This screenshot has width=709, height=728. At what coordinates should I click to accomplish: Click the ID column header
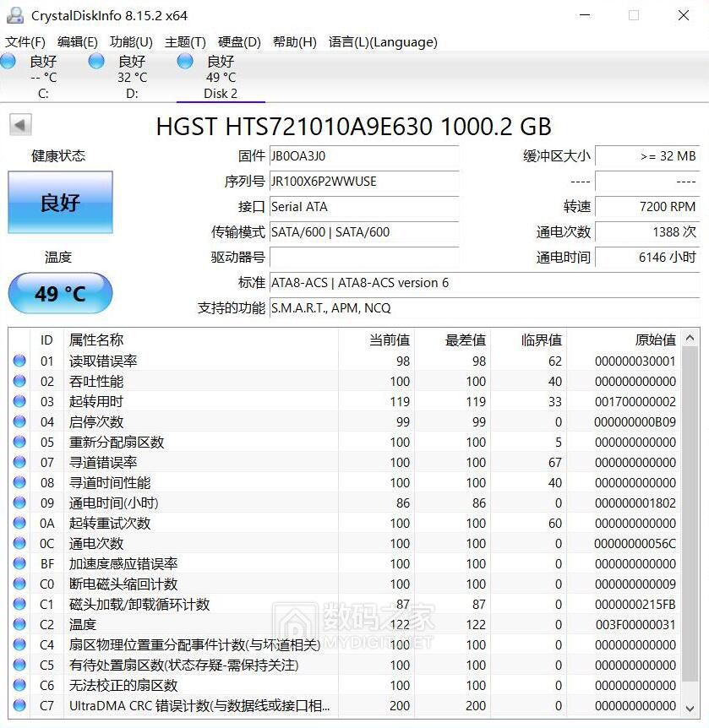tap(47, 340)
